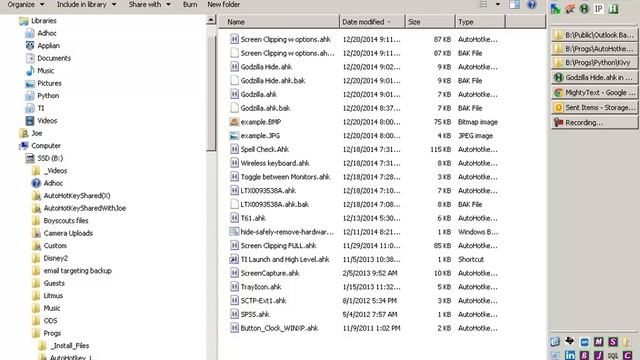Launch SQL quick launch icon
Viewport: 640px width, 360px height.
613,356
